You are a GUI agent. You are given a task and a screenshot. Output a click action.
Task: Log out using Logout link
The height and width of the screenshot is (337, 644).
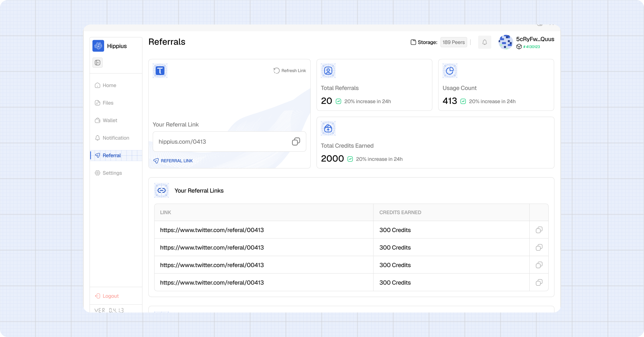tap(107, 296)
